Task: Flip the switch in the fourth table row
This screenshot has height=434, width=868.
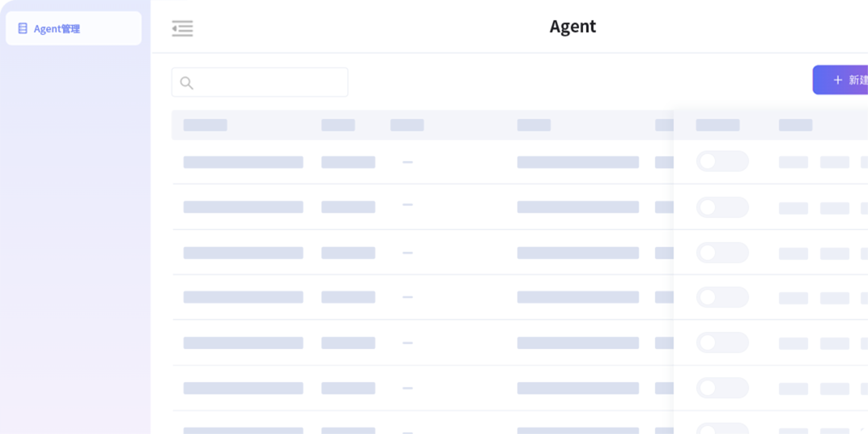Action: (722, 297)
